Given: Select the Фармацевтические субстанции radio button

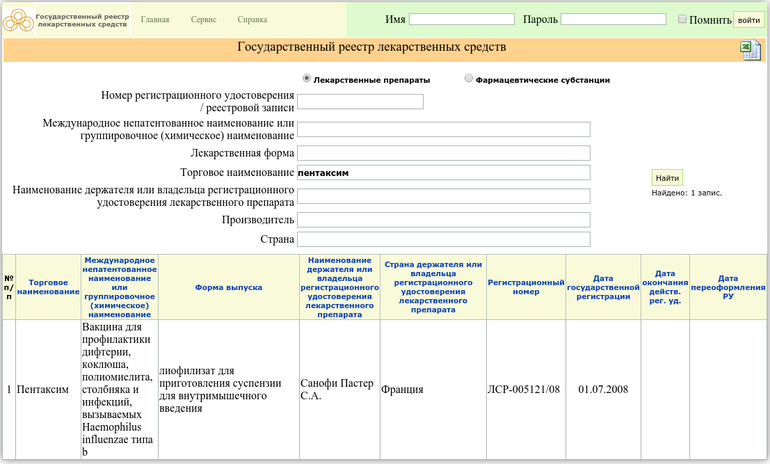Looking at the screenshot, I should coord(469,78).
